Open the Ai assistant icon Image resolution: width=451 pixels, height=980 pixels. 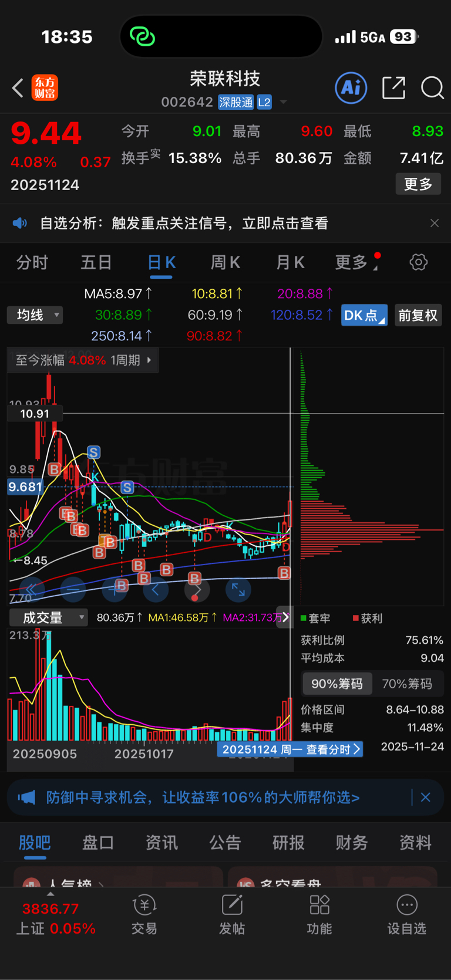351,88
